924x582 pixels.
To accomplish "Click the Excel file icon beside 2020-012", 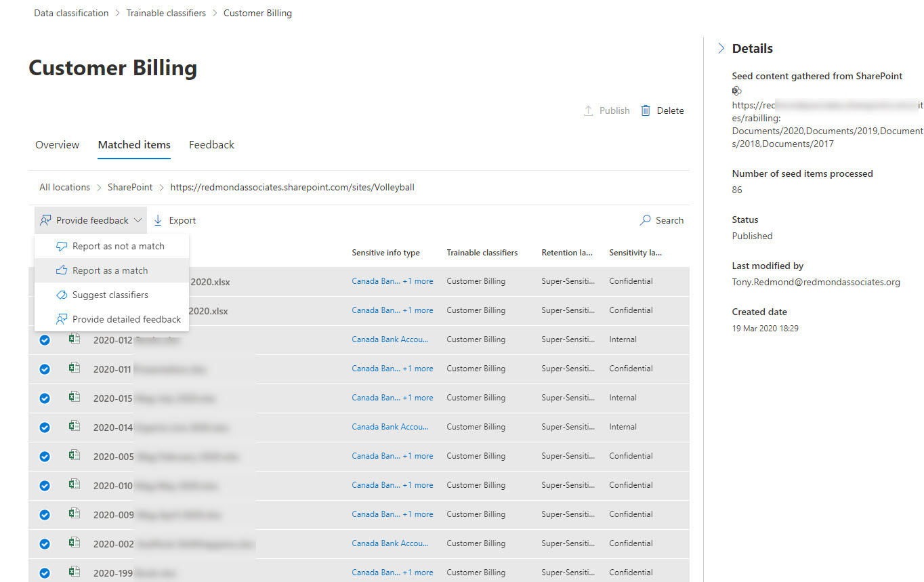I will tap(75, 339).
